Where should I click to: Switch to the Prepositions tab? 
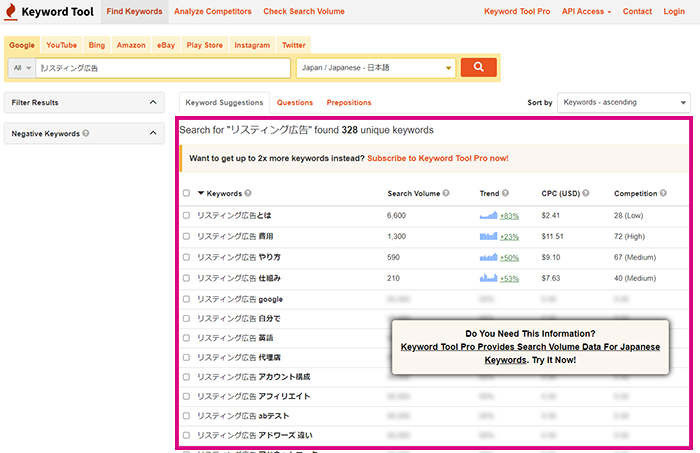coord(349,103)
